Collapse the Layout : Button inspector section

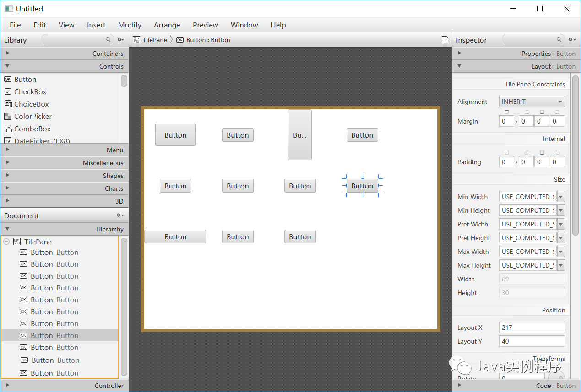pos(516,66)
